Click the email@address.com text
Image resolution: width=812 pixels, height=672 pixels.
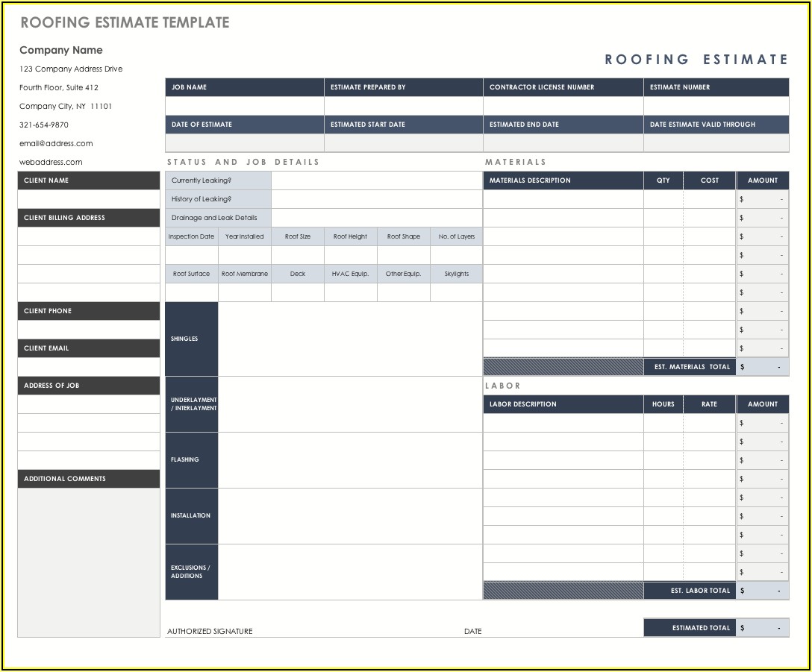point(56,143)
